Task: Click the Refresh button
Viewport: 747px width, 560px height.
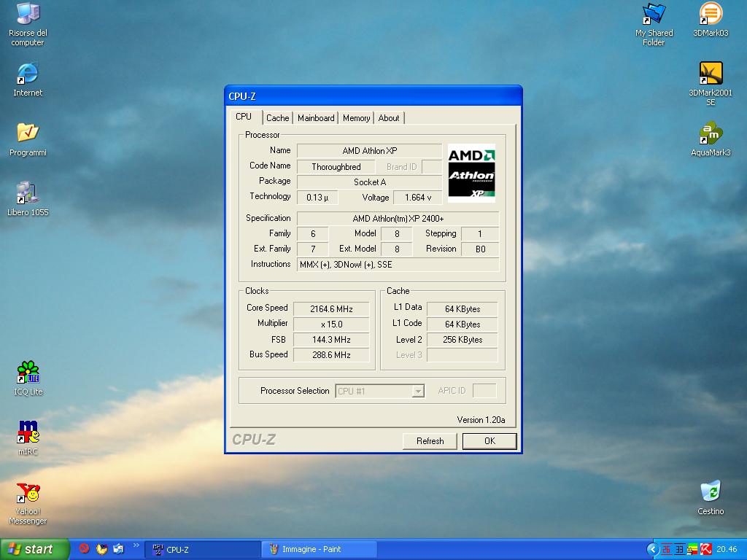Action: [x=430, y=441]
